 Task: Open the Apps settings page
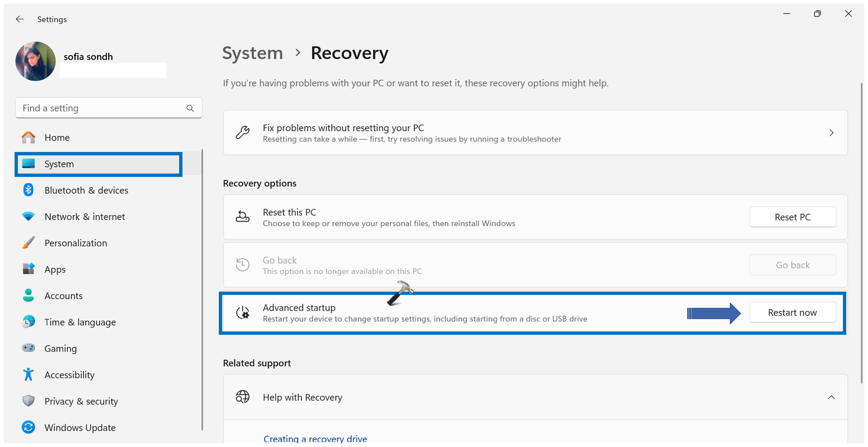[55, 269]
